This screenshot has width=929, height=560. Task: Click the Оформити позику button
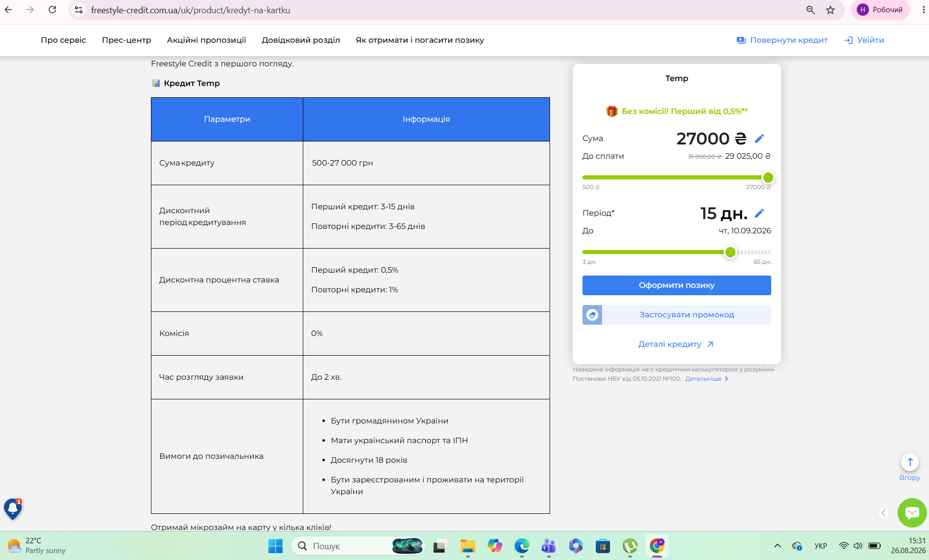pos(676,285)
